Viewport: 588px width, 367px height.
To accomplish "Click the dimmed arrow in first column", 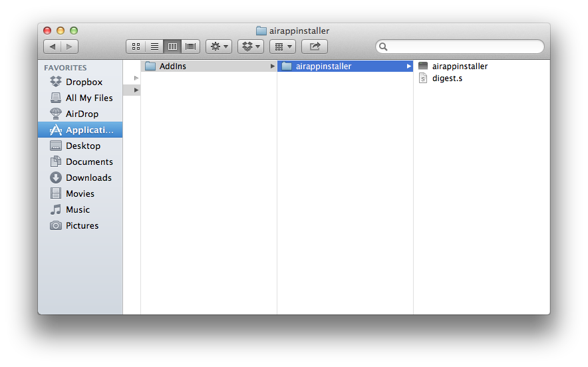I will coord(136,78).
